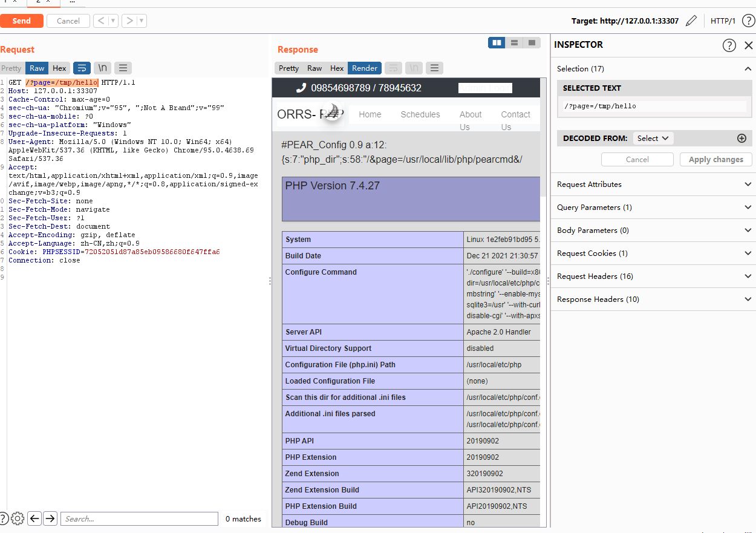756x533 pixels.
Task: Switch Request view to Hex
Action: pos(59,68)
